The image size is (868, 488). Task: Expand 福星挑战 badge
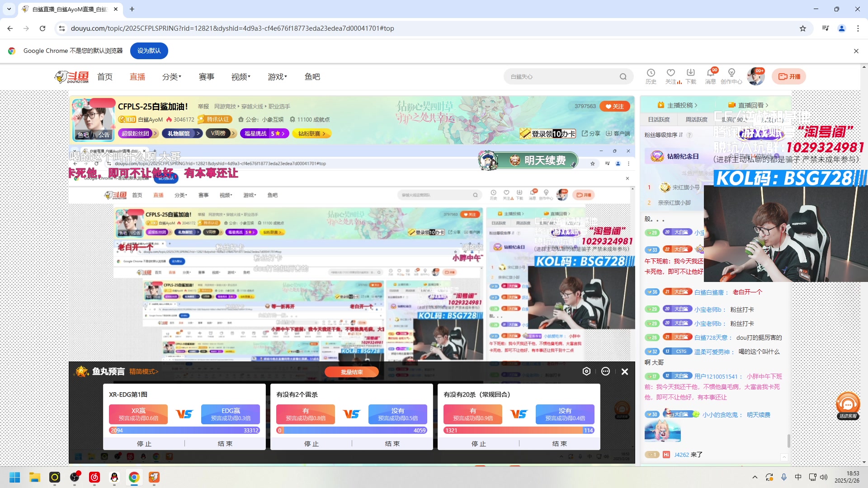264,133
